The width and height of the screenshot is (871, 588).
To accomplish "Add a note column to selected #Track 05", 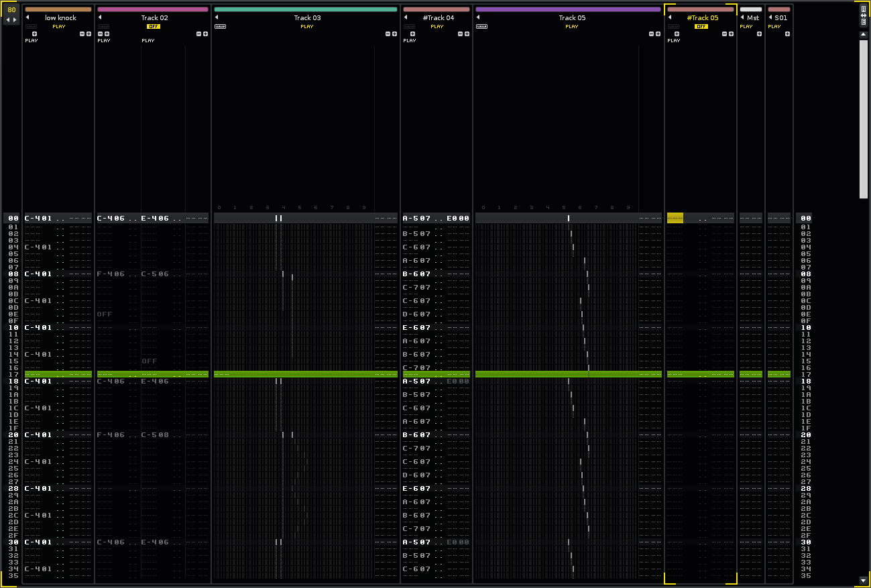I will tap(676, 34).
